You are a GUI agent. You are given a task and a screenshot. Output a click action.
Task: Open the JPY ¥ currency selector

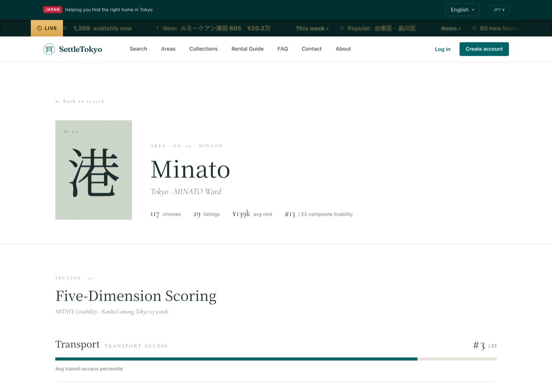point(499,10)
